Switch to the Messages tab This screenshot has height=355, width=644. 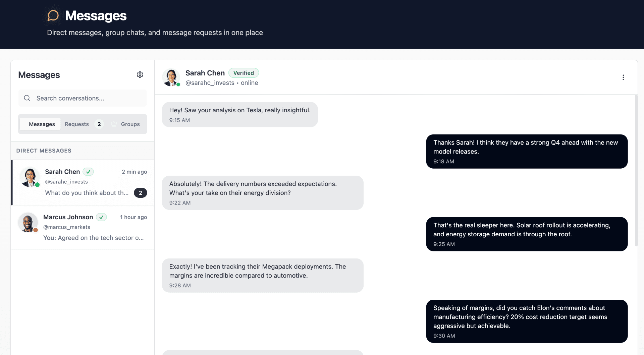(40, 124)
